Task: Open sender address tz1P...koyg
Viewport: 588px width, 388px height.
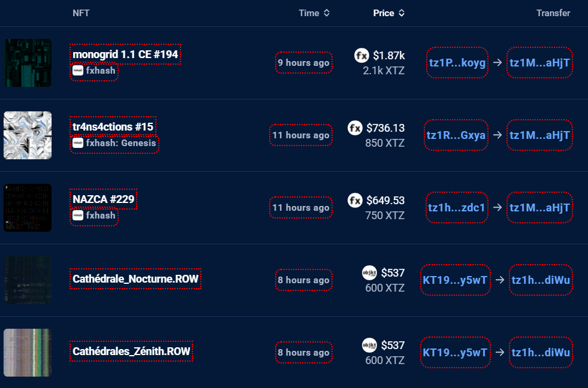Action: pos(457,63)
